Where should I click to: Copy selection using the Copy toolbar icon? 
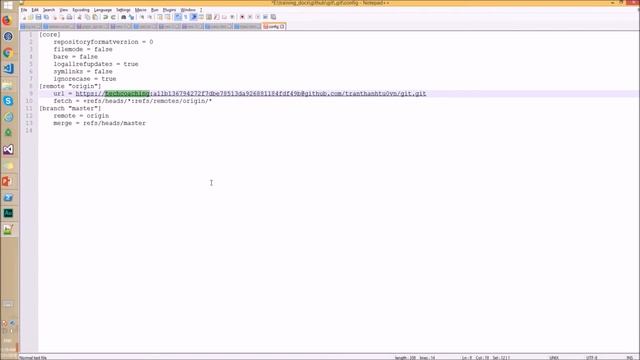click(x=87, y=17)
